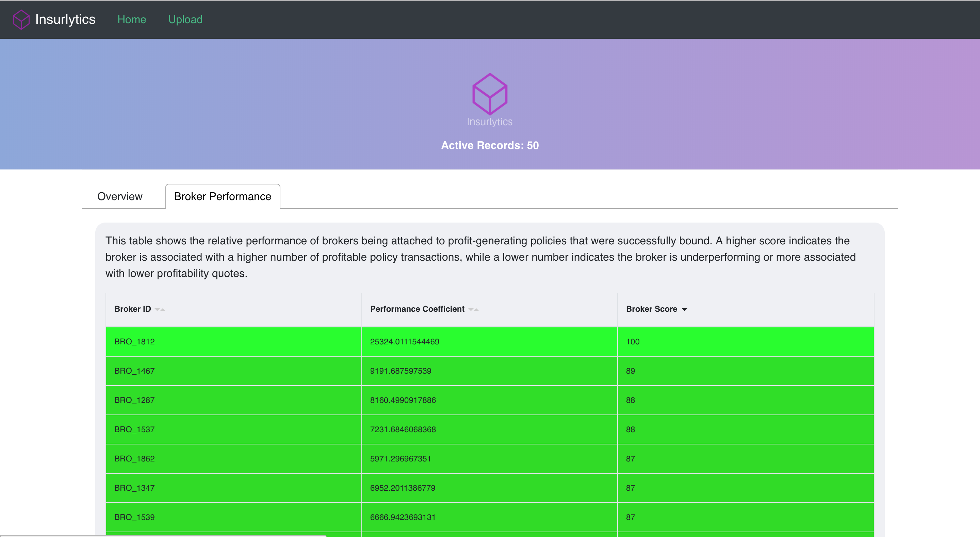The image size is (980, 537).
Task: Sort by Broker ID using sort arrows
Action: click(x=160, y=309)
